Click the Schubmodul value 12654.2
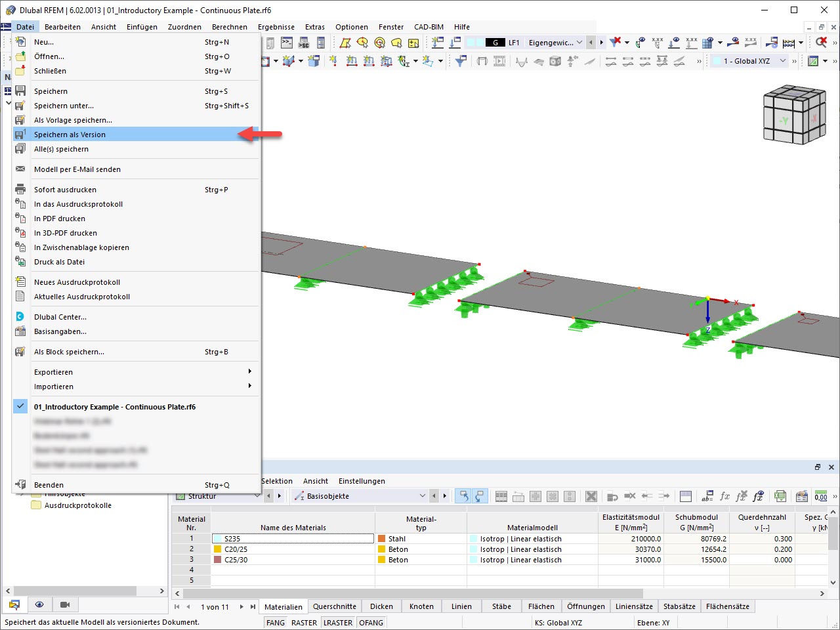Image resolution: width=840 pixels, height=630 pixels. tap(696, 549)
